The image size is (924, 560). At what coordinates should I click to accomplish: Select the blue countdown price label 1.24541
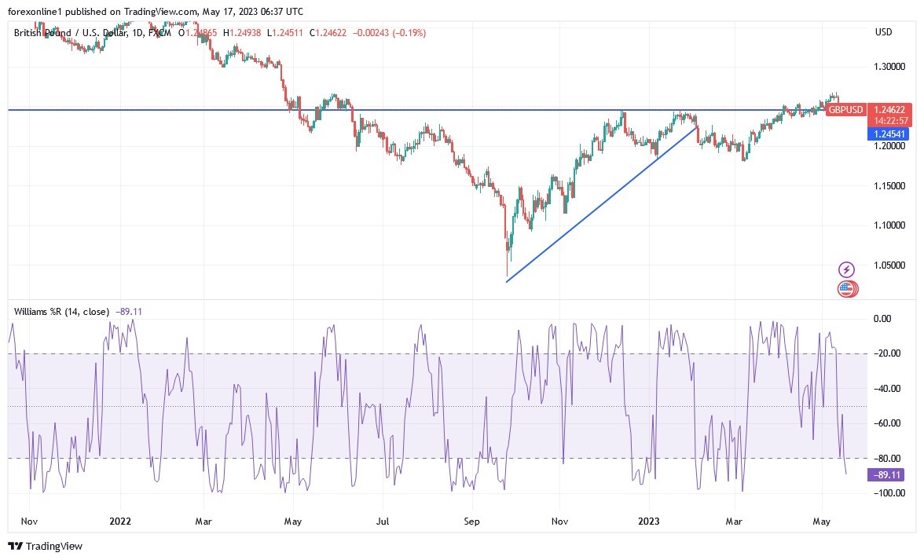[x=889, y=134]
